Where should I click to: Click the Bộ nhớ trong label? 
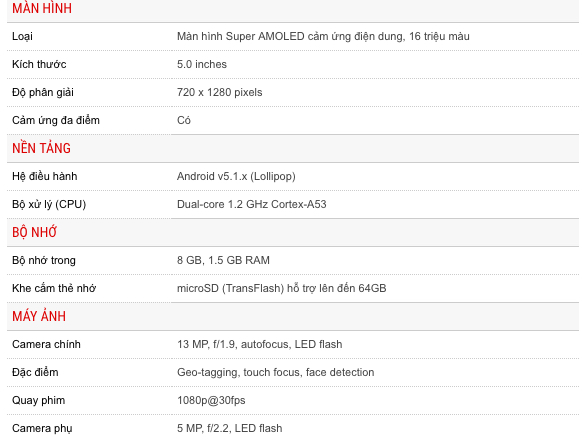[44, 260]
